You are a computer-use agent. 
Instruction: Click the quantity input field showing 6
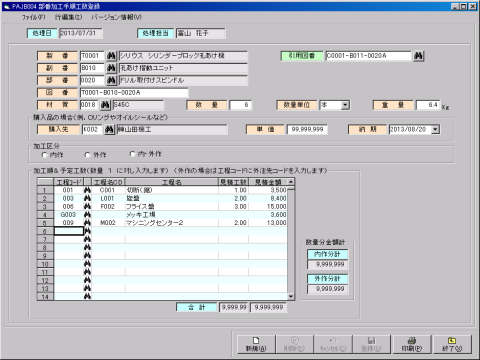point(240,105)
